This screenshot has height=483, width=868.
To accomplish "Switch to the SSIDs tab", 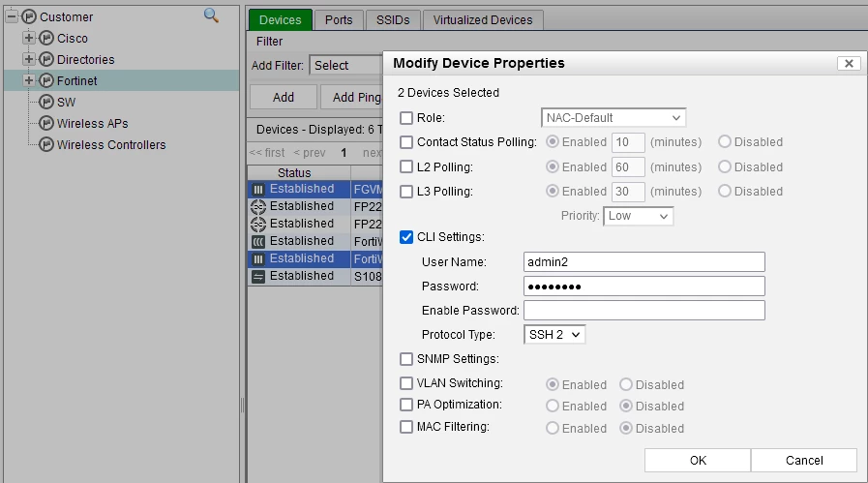I will (393, 20).
